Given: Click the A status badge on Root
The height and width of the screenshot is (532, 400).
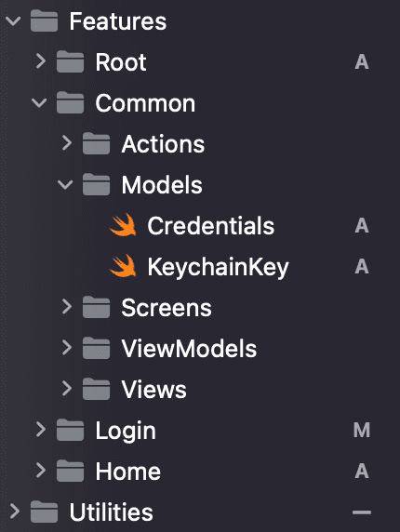Looking at the screenshot, I should click(362, 62).
